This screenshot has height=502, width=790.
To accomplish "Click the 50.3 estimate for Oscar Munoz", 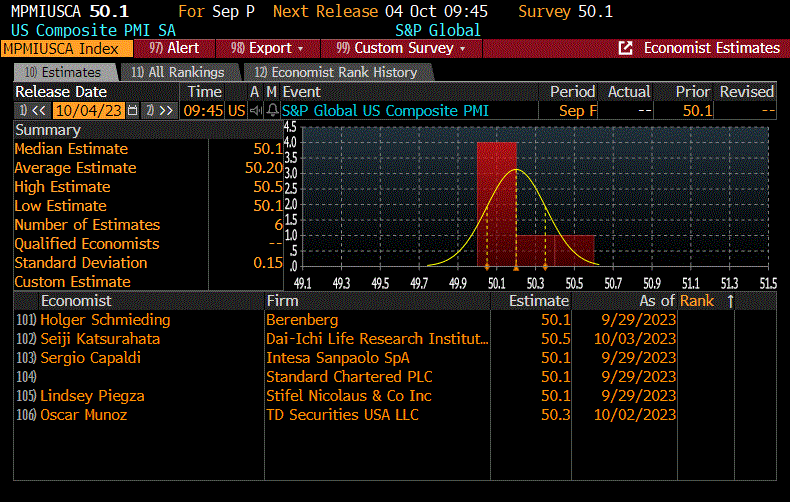I will pos(556,415).
